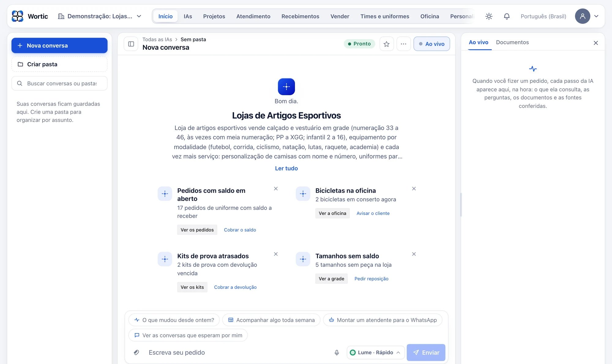Go to the Projetos tab
This screenshot has height=364, width=612.
click(214, 16)
